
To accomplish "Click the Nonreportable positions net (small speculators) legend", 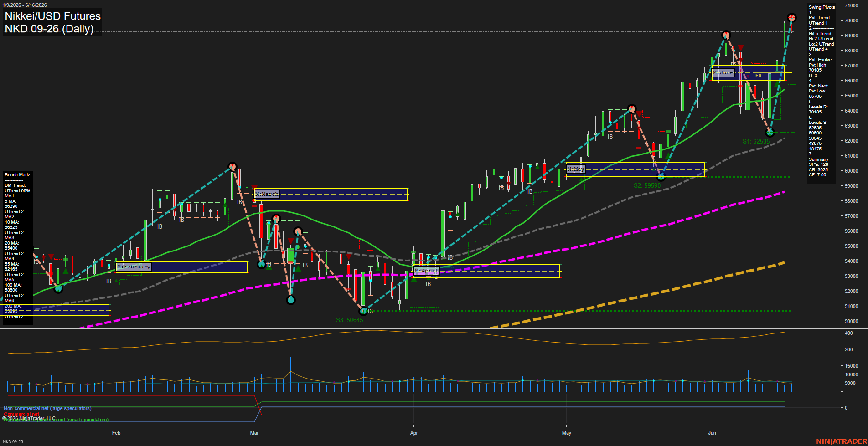I will (56, 420).
